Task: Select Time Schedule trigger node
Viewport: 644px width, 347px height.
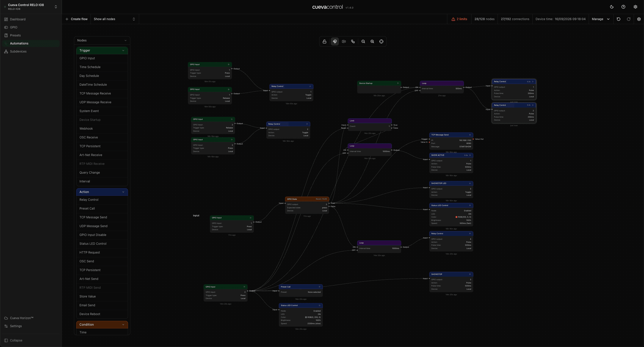Action: point(102,67)
